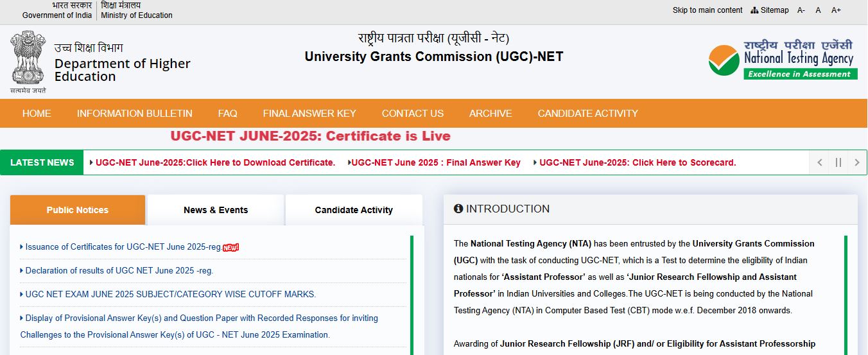Image resolution: width=868 pixels, height=355 pixels.
Task: Click the Sitemap icon link
Action: point(769,10)
